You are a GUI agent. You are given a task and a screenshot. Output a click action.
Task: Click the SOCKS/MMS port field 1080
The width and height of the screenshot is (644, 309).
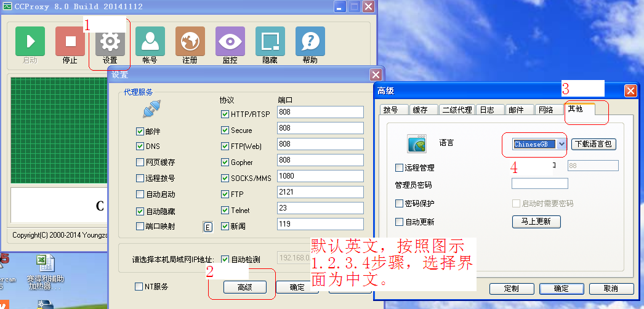pos(320,176)
